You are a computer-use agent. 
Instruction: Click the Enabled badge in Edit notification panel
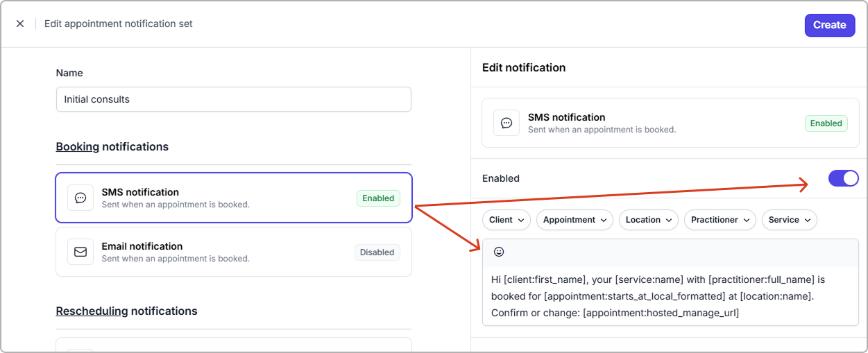click(x=826, y=123)
